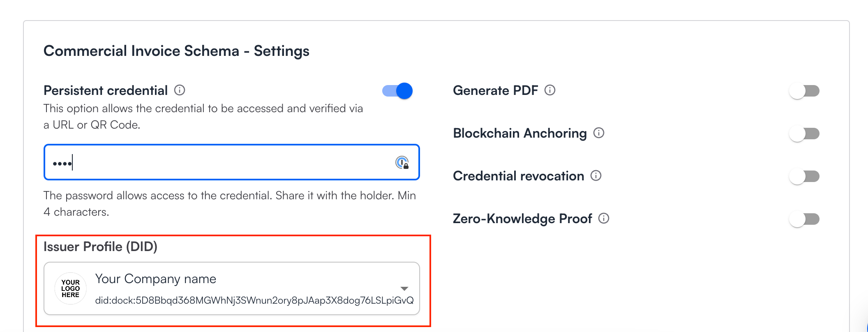Image resolution: width=868 pixels, height=332 pixels.
Task: Enable the Credential revocation toggle
Action: tap(804, 176)
